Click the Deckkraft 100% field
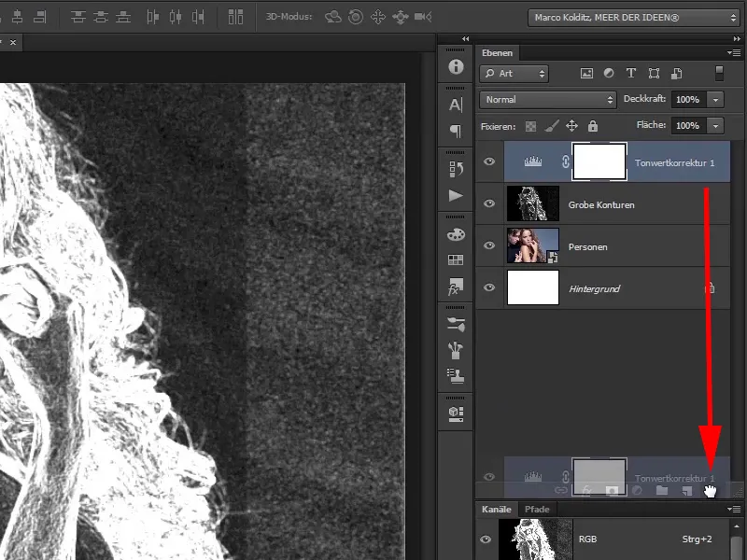 (x=688, y=100)
